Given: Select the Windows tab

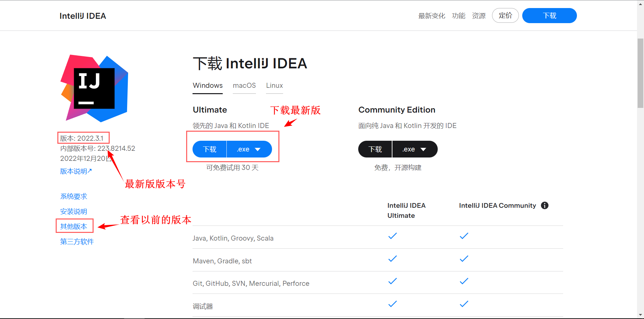Looking at the screenshot, I should tap(208, 85).
